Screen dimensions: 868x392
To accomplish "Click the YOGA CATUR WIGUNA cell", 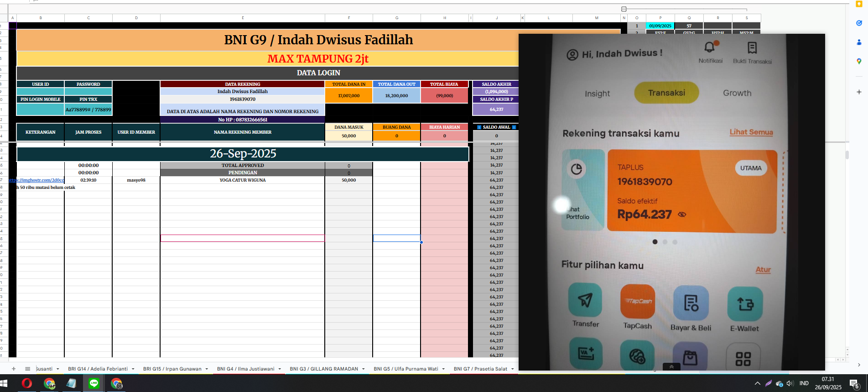I will (243, 180).
